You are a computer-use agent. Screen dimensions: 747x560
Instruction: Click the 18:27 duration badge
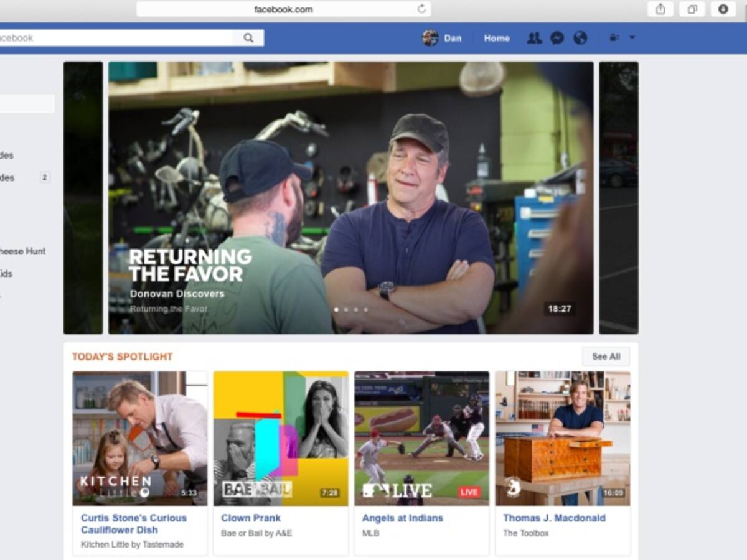[x=560, y=309]
